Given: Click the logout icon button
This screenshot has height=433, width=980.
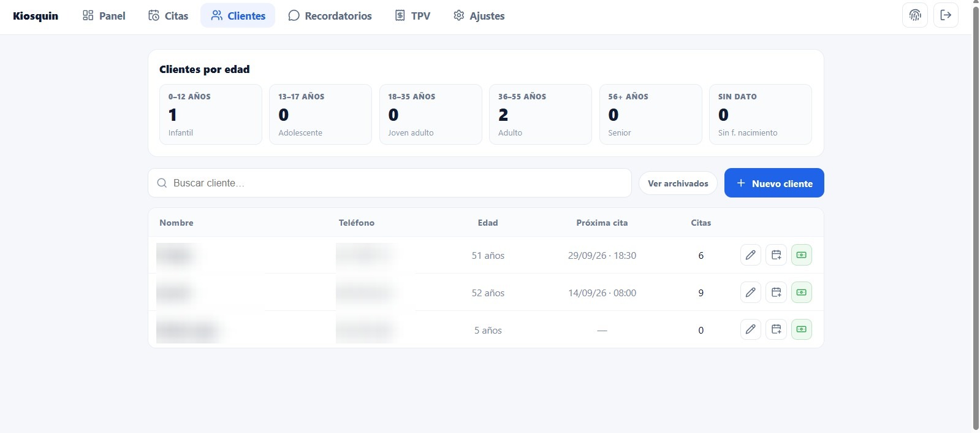Looking at the screenshot, I should coord(946,15).
